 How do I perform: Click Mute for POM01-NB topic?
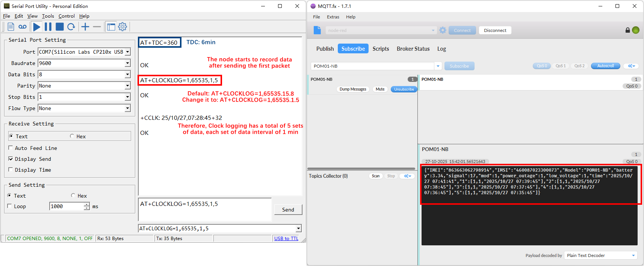pyautogui.click(x=380, y=89)
